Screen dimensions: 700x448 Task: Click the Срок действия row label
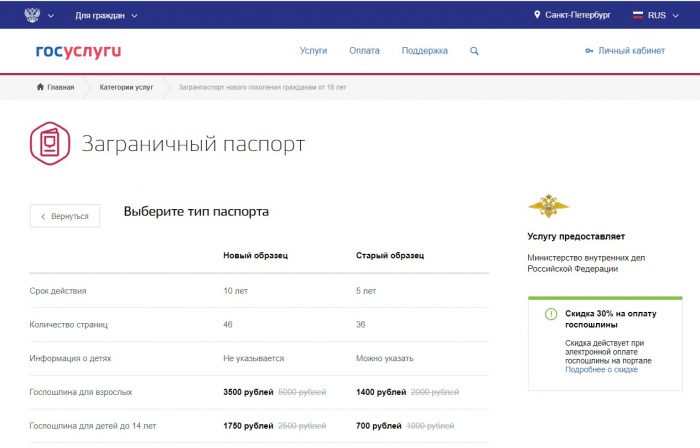pos(58,291)
